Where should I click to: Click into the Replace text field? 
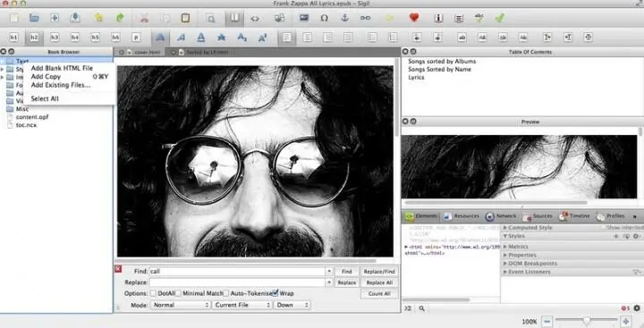click(237, 282)
